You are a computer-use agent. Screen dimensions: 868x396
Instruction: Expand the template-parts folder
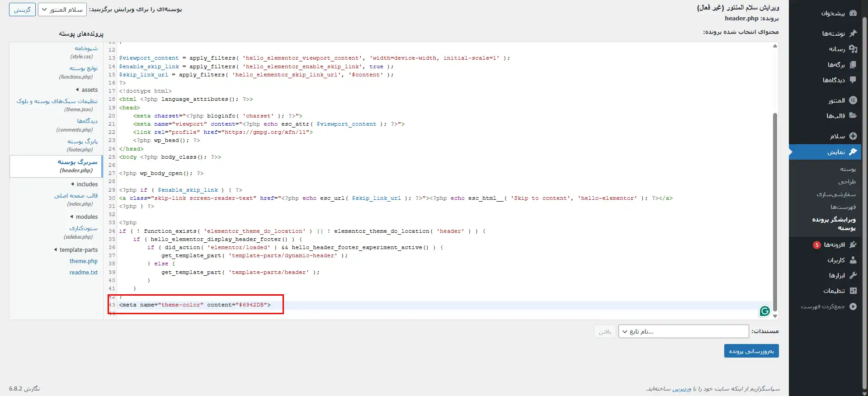(x=76, y=250)
